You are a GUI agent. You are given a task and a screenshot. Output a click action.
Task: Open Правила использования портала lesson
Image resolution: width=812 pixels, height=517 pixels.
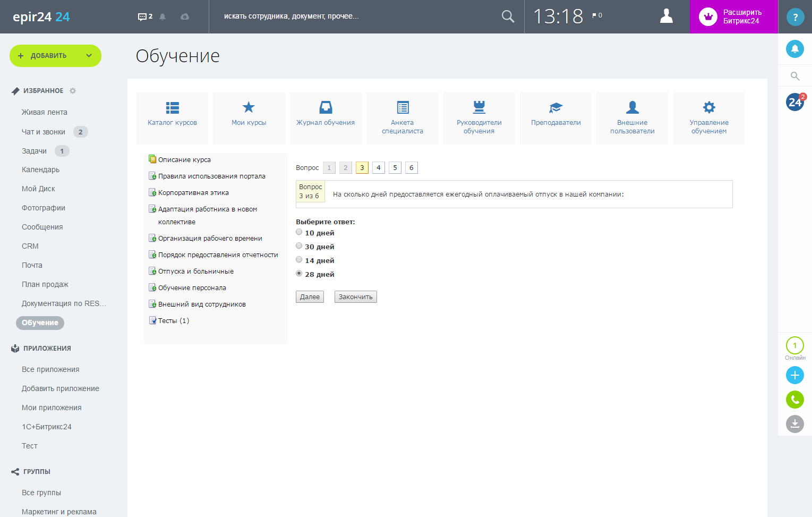[x=212, y=176]
